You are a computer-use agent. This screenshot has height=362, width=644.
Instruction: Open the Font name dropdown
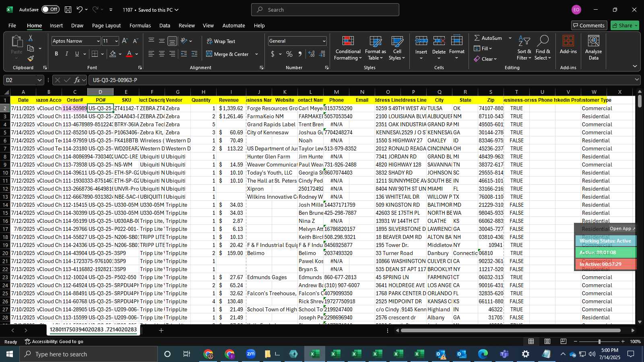click(x=98, y=41)
